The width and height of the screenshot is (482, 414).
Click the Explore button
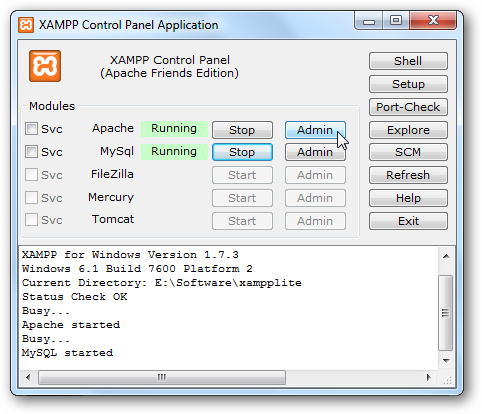[408, 130]
